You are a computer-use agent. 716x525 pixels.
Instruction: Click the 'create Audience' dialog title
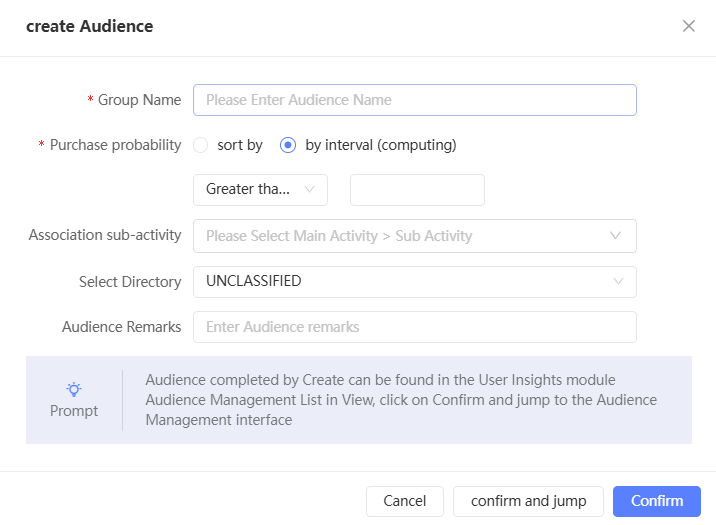tap(90, 26)
